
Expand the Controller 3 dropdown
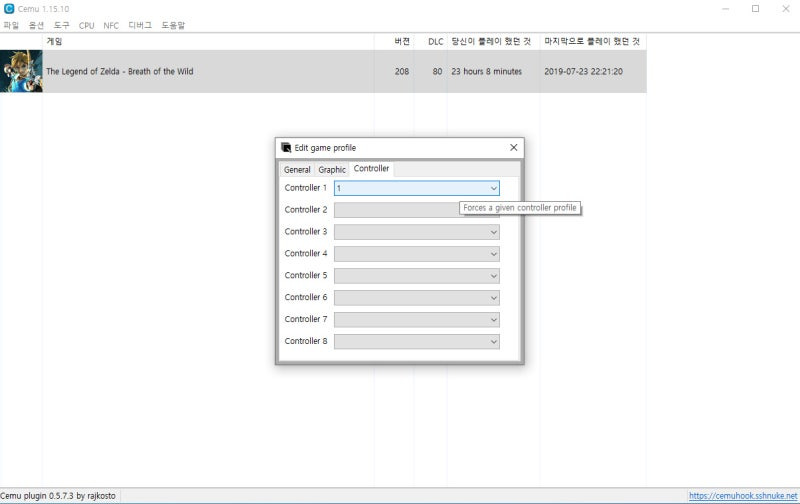[416, 232]
